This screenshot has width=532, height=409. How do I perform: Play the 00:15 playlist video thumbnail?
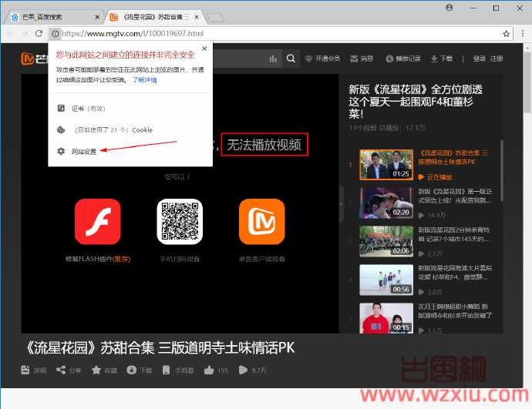pos(386,318)
